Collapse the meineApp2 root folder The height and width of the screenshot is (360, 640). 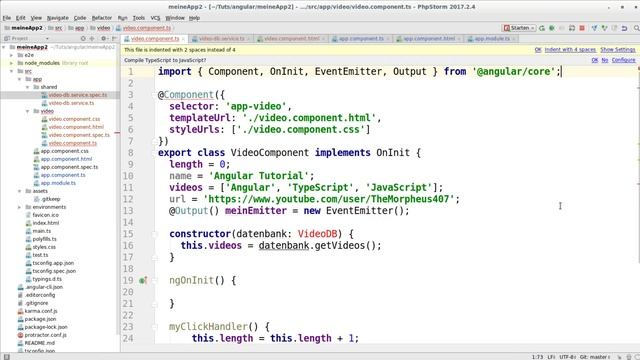(4, 47)
